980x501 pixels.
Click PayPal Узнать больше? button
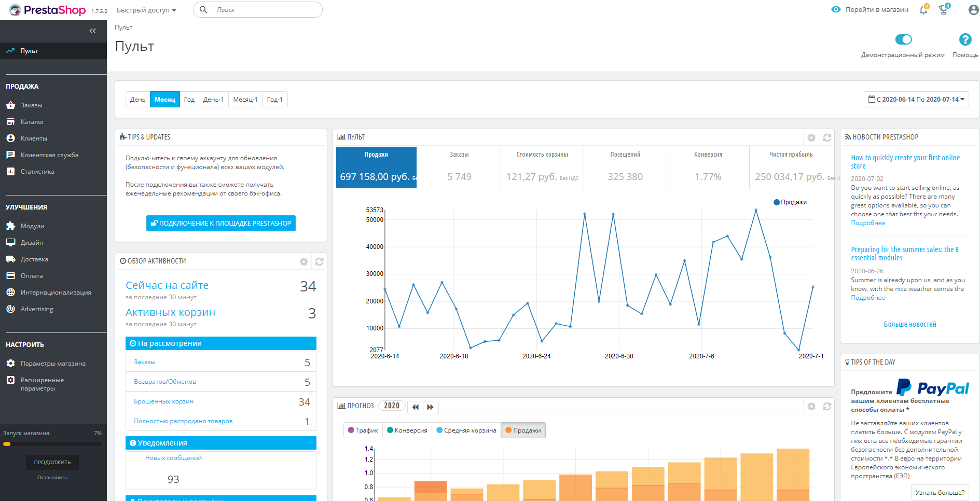click(940, 492)
